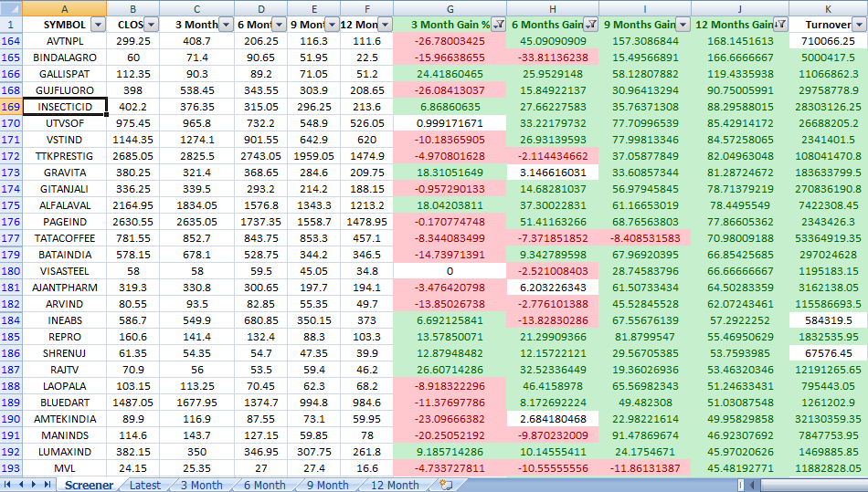Open the 12 Month price column filter dropdown

385,25
